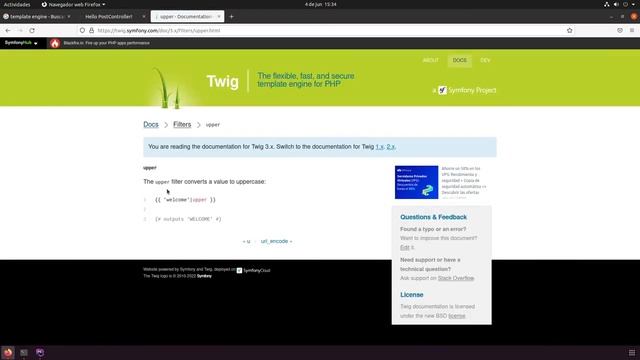Open the ABOUT navigation item
Viewport: 640px width, 360px height.
tap(431, 60)
